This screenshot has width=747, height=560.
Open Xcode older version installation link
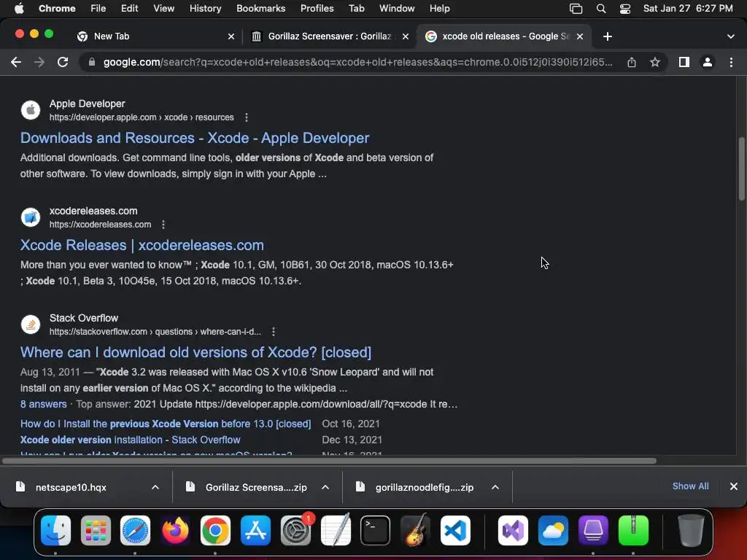tap(130, 440)
